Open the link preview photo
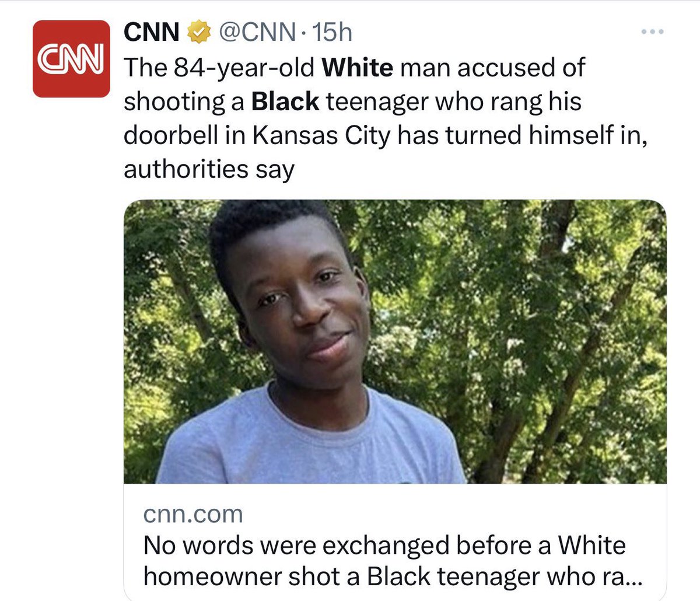Image resolution: width=700 pixels, height=601 pixels. pos(395,341)
